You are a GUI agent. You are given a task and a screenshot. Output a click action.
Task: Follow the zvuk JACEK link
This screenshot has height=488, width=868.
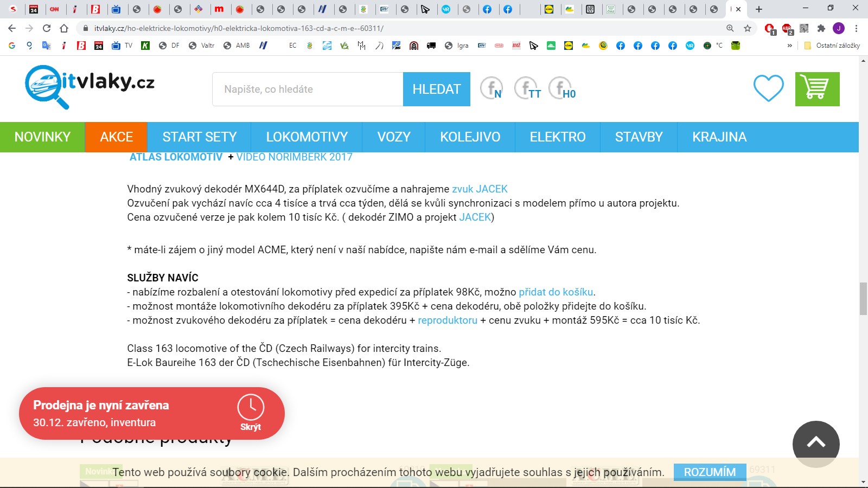click(x=480, y=189)
